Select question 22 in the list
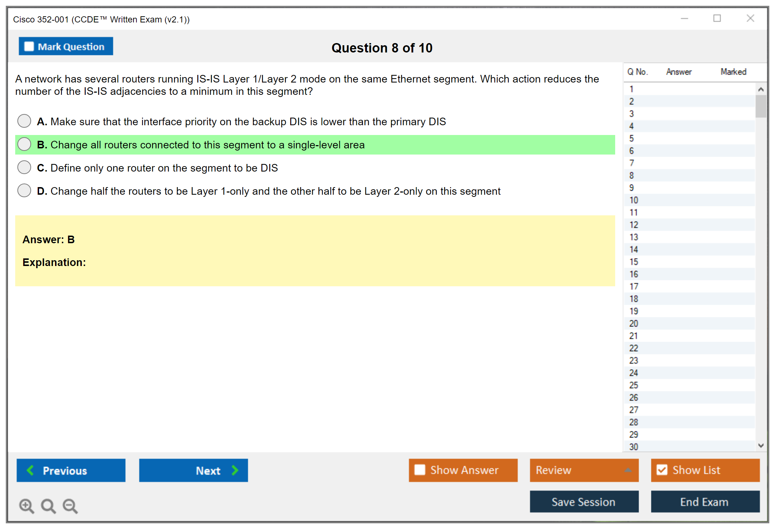This screenshot has height=532, width=778. click(634, 348)
